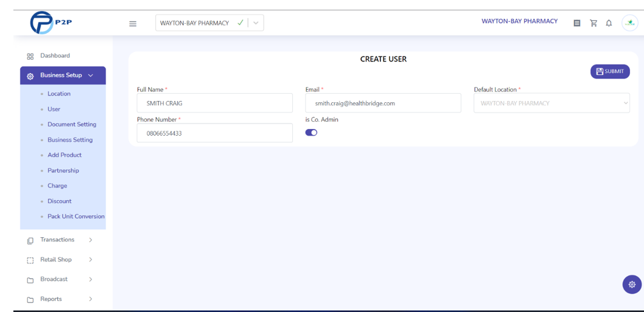Expand the Broadcast chevron
The image size is (644, 312).
coord(91,279)
